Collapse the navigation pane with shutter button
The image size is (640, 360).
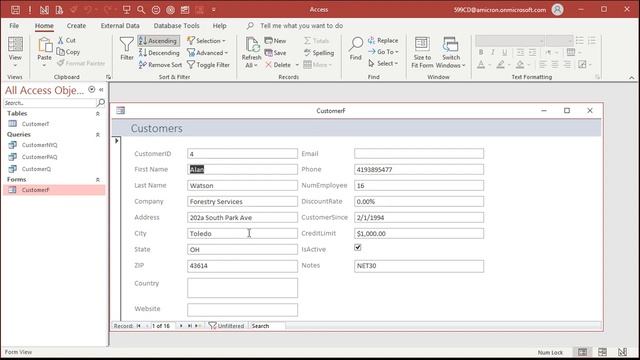[101, 90]
